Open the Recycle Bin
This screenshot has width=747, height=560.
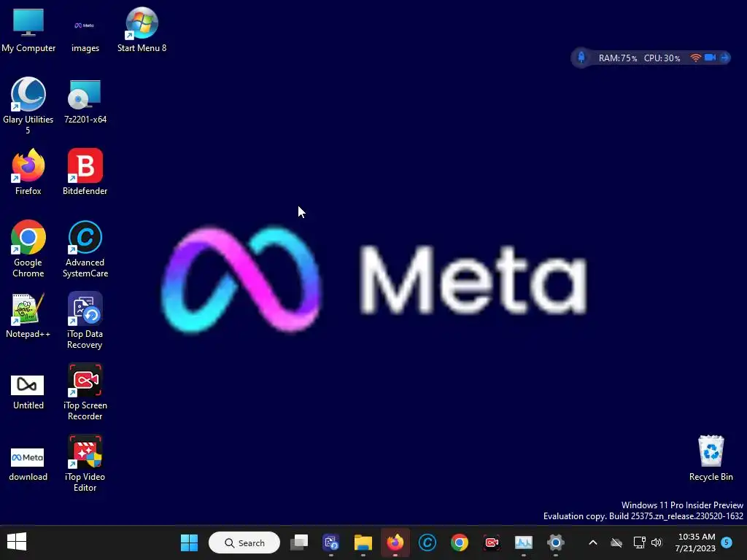coord(711,458)
